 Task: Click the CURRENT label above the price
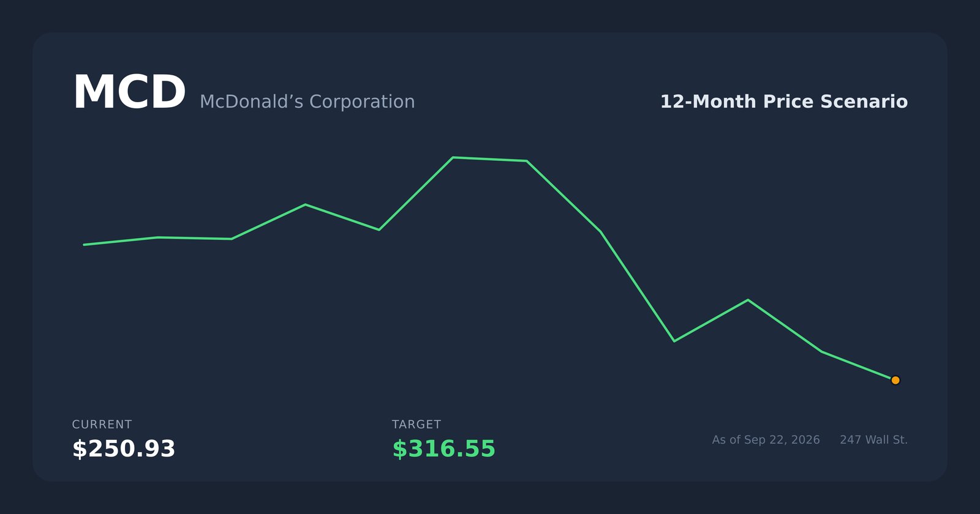(102, 425)
